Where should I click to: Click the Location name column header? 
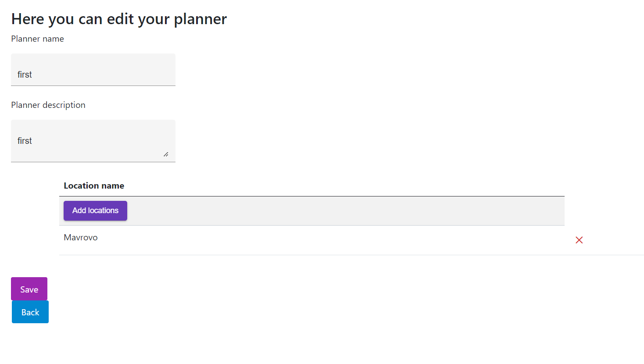[x=94, y=186]
